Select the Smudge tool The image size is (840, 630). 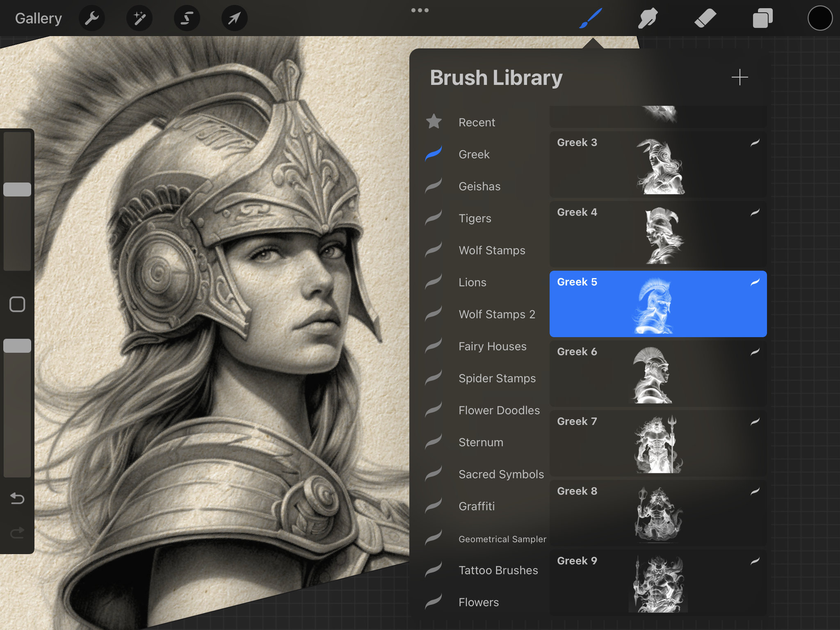648,18
